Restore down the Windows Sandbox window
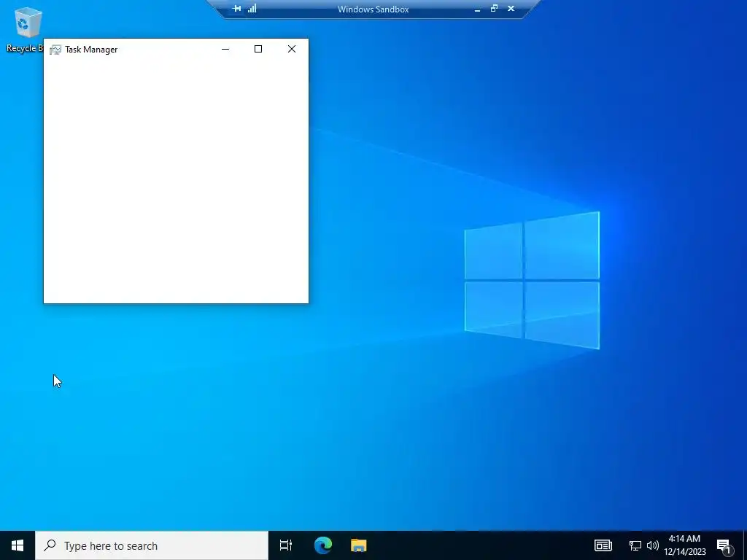747x560 pixels. pos(494,9)
